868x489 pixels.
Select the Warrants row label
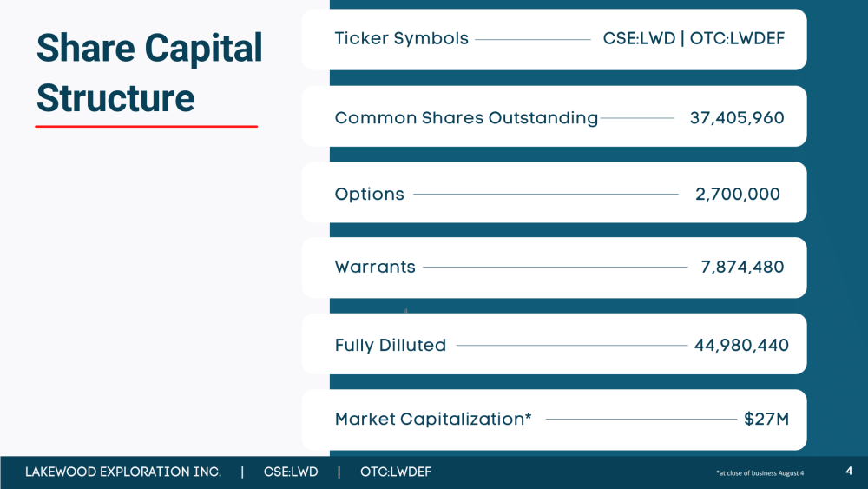[x=375, y=267]
